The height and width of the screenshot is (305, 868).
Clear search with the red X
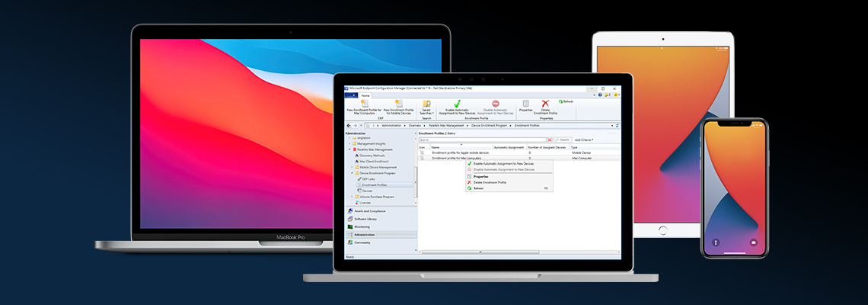[549, 140]
